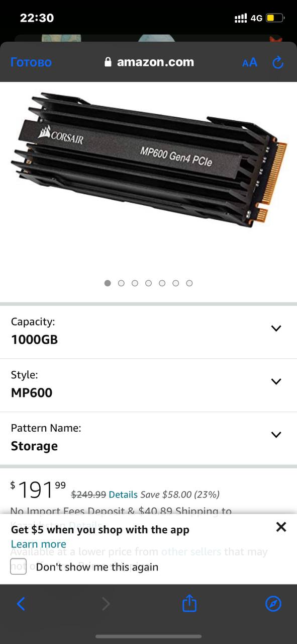Tap the amazon.com address bar

pyautogui.click(x=149, y=62)
